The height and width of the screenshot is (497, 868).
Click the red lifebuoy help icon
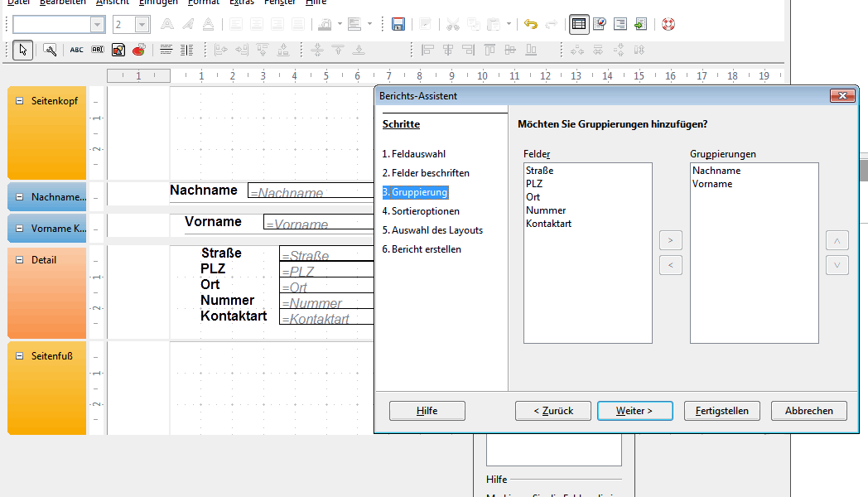[x=668, y=24]
